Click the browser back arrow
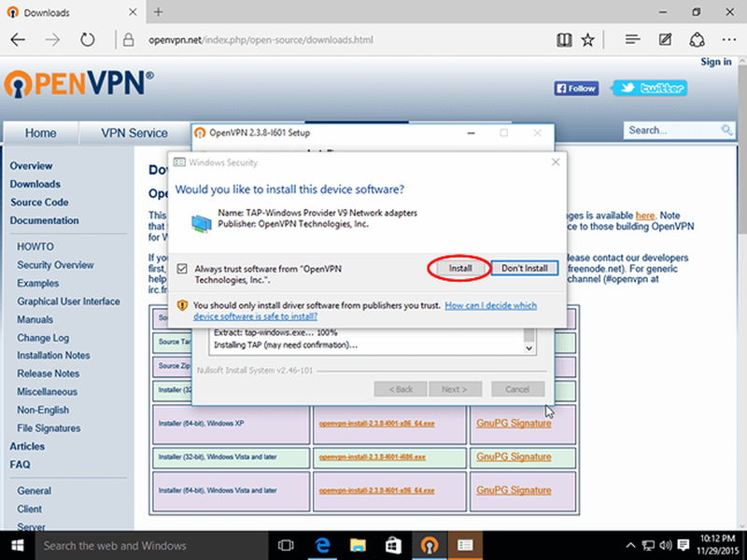Viewport: 747px width, 560px height. 19,40
